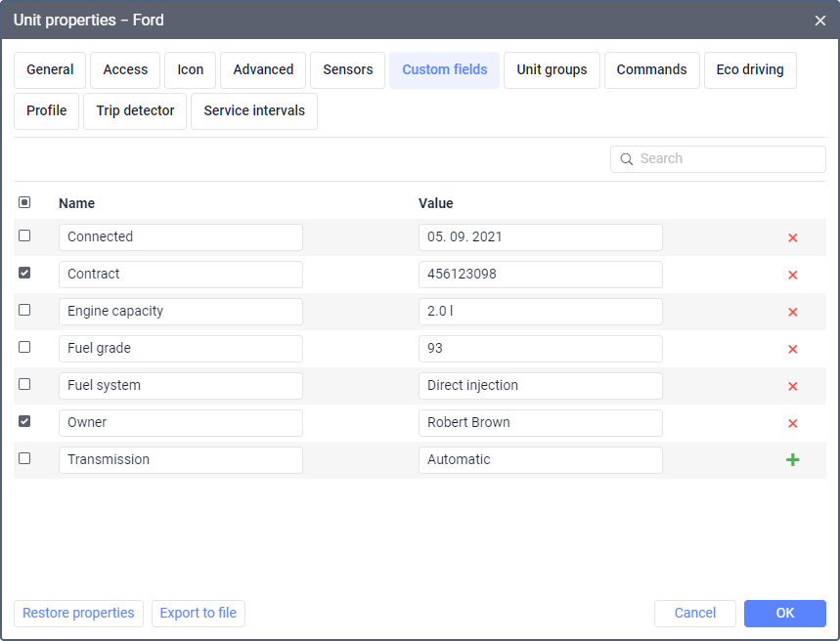Delete the Connected custom field row
This screenshot has height=641, width=840.
pyautogui.click(x=792, y=237)
